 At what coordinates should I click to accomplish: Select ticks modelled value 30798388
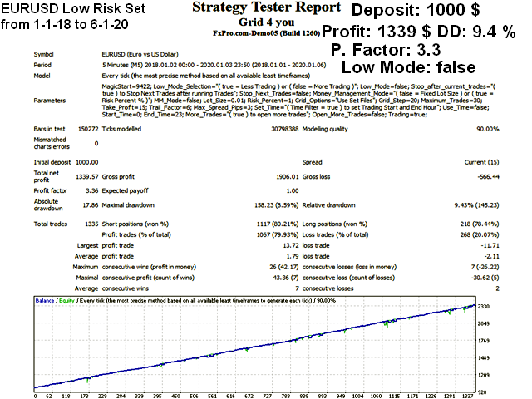tap(284, 129)
